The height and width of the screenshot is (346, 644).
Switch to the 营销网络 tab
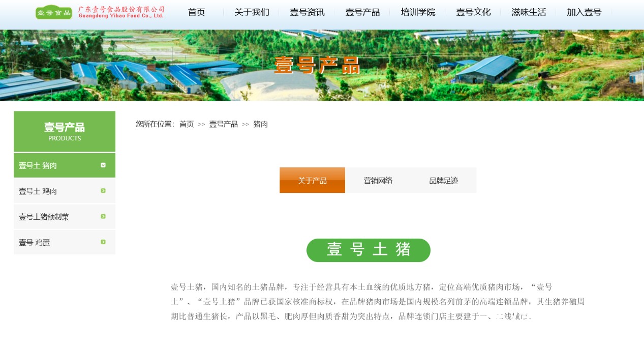tap(378, 180)
